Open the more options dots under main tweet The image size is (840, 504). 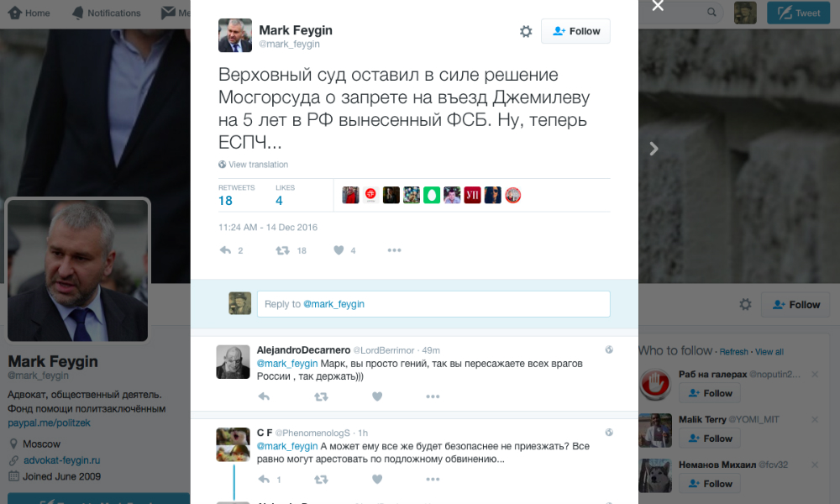[x=394, y=250]
